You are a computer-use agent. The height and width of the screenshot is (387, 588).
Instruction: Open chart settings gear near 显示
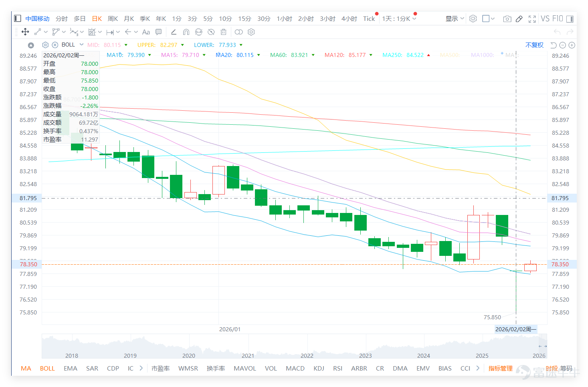click(x=473, y=18)
